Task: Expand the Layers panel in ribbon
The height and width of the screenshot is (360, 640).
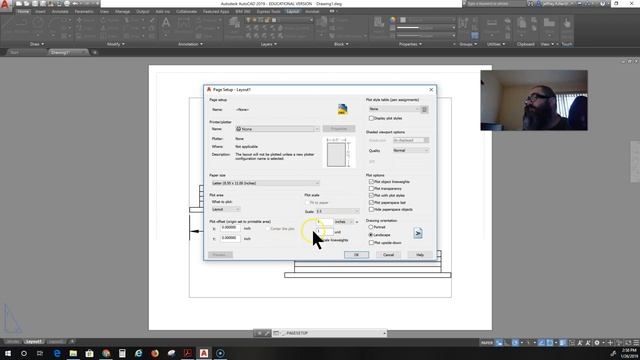Action: 268,44
